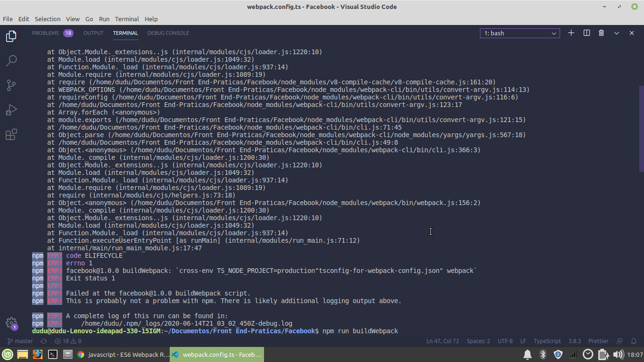
Task: Open the Search view in activity bar
Action: tap(11, 61)
